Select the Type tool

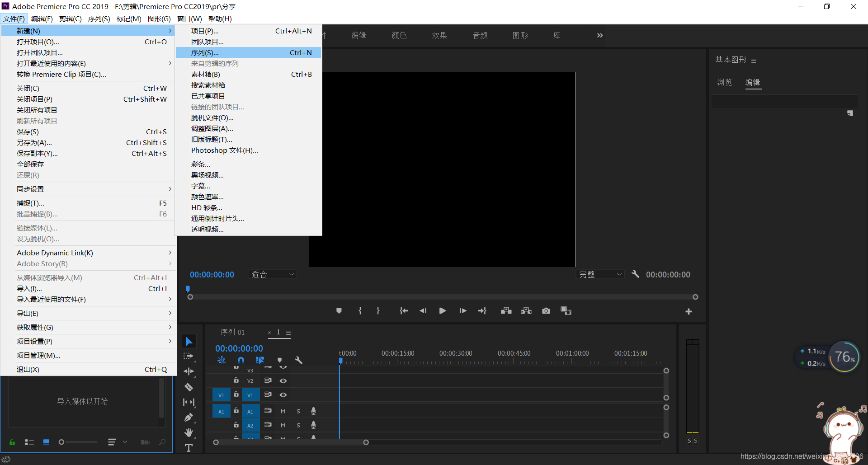pyautogui.click(x=189, y=448)
